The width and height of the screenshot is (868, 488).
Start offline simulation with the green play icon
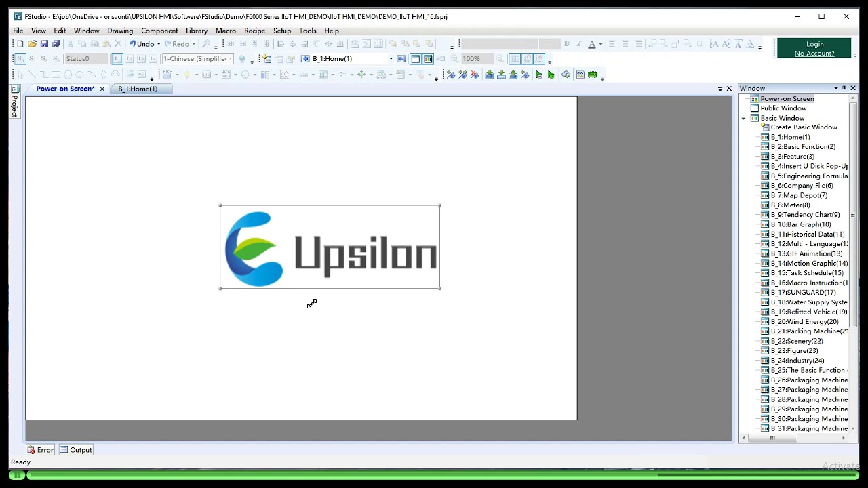click(x=538, y=75)
